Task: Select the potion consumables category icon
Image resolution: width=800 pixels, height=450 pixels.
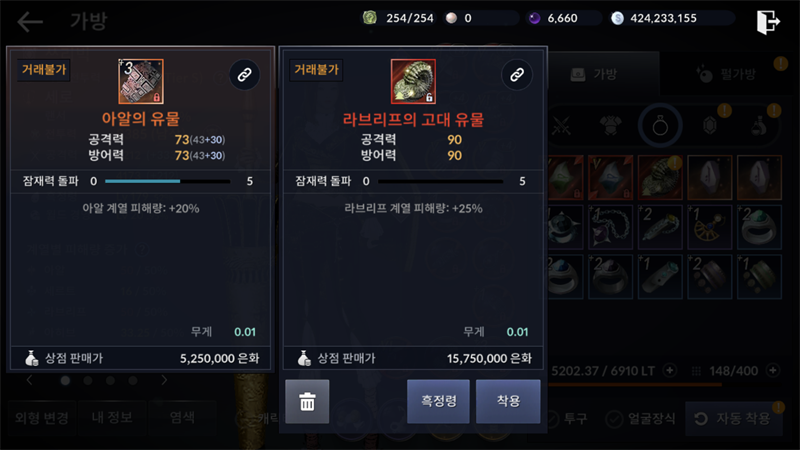Action: click(x=759, y=126)
